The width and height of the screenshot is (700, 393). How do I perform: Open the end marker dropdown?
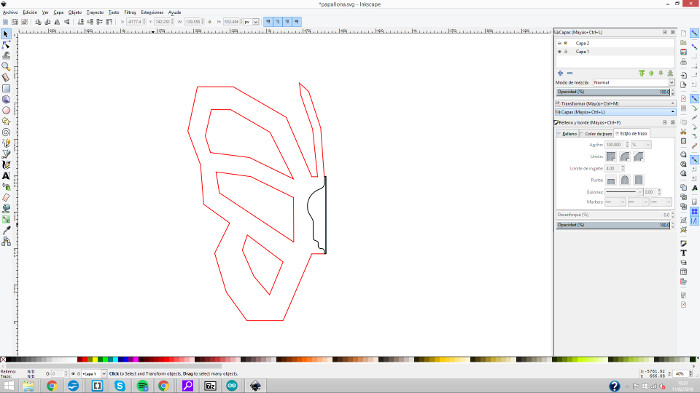tap(661, 202)
